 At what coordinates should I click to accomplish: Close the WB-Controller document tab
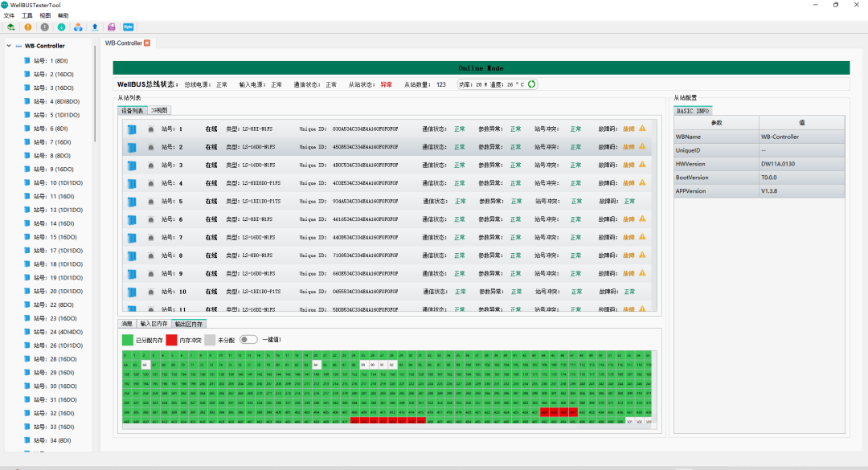click(x=147, y=43)
